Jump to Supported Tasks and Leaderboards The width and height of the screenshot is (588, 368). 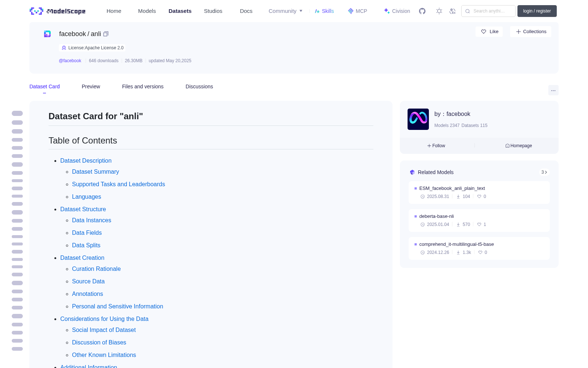pyautogui.click(x=118, y=184)
